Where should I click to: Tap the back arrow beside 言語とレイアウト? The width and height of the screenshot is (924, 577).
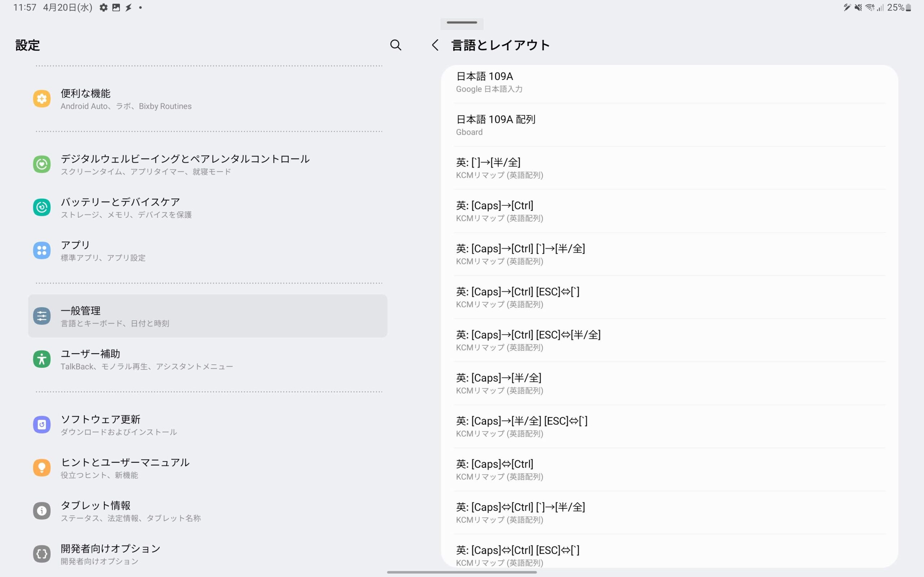[x=435, y=45]
